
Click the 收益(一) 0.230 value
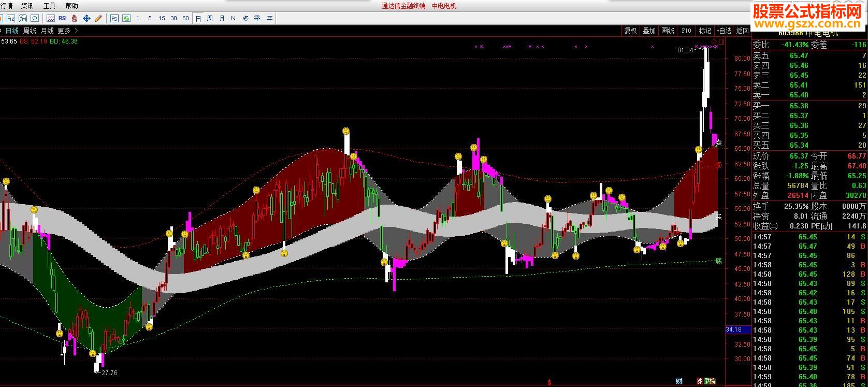coord(799,225)
